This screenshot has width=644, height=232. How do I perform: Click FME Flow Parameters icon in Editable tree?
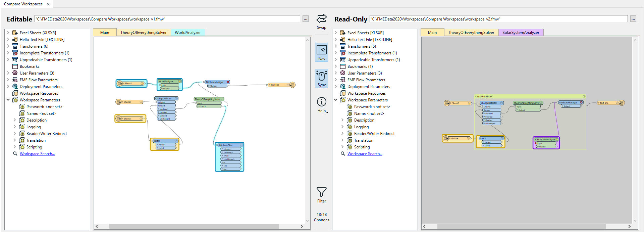15,80
